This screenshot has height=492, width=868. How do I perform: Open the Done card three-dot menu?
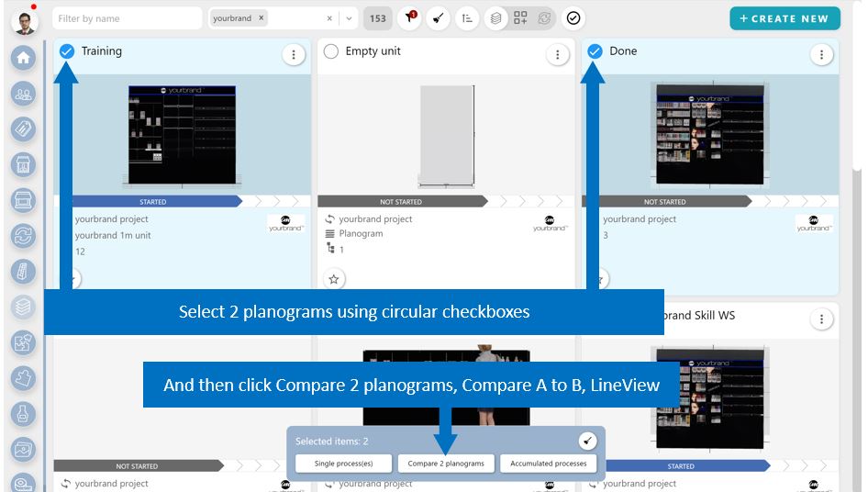[x=821, y=55]
